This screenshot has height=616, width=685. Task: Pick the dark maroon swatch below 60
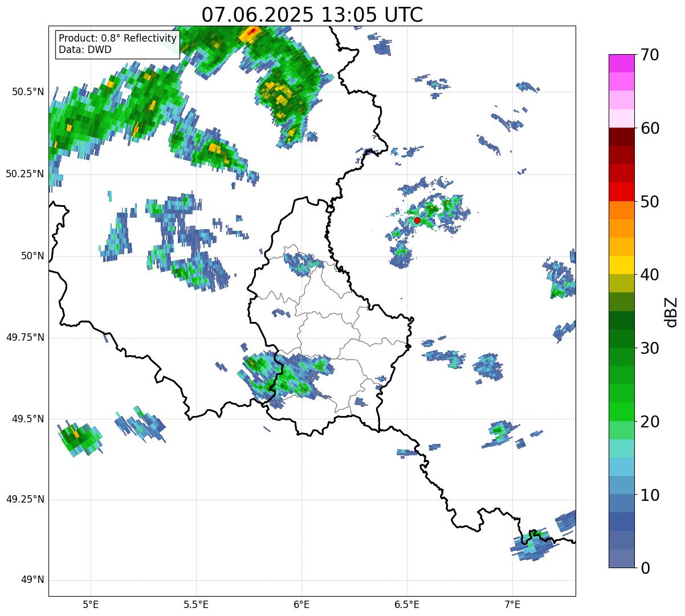tap(622, 137)
